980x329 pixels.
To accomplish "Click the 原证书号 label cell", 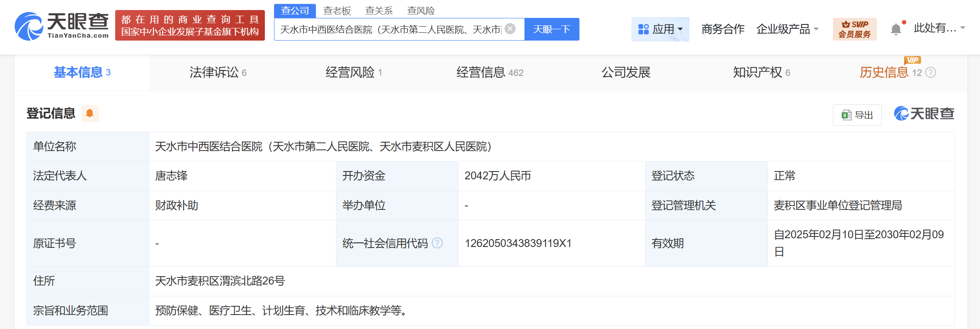I will click(x=88, y=243).
